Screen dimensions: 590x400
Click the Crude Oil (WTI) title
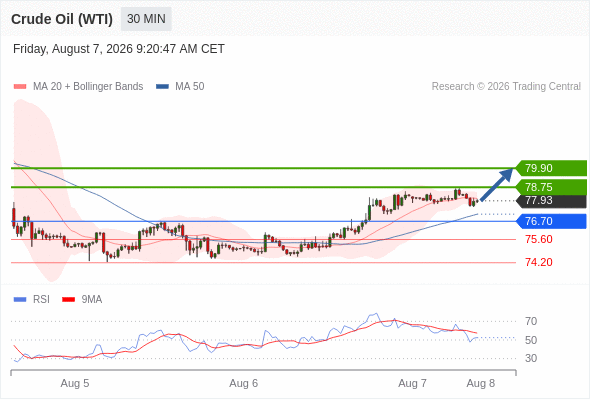tap(62, 19)
